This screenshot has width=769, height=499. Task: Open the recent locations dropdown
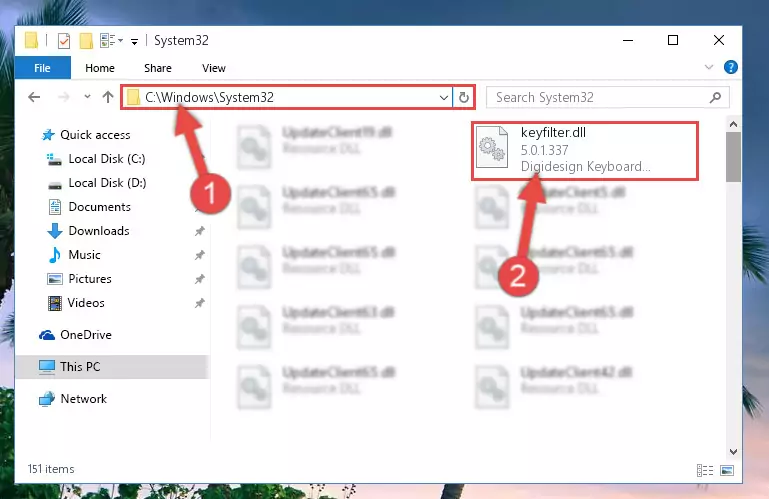coord(87,97)
